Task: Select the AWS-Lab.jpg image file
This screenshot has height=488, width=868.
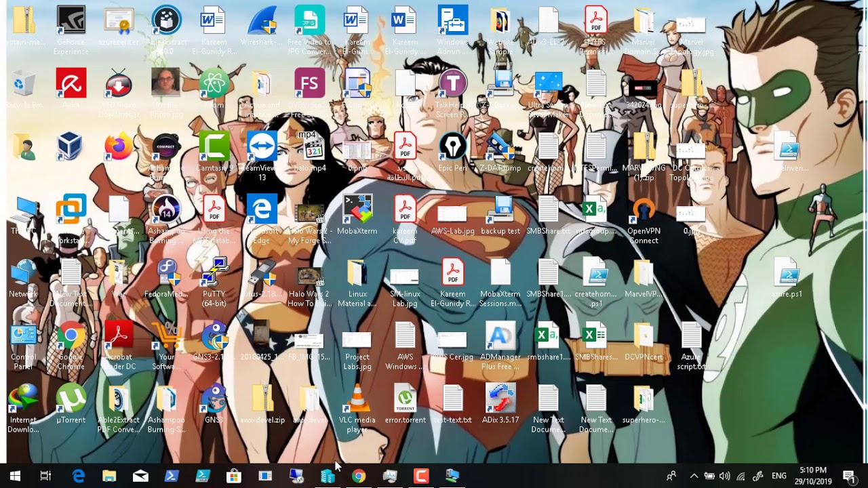Action: pos(452,213)
